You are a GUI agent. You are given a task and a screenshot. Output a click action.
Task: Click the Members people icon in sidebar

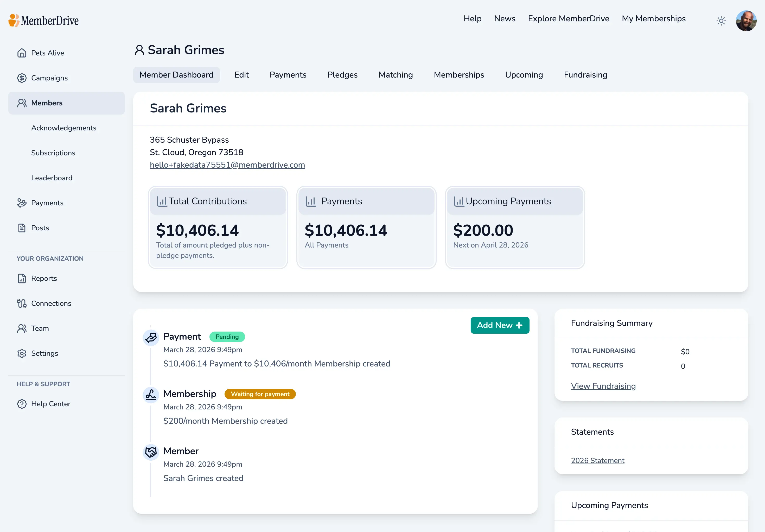[22, 103]
